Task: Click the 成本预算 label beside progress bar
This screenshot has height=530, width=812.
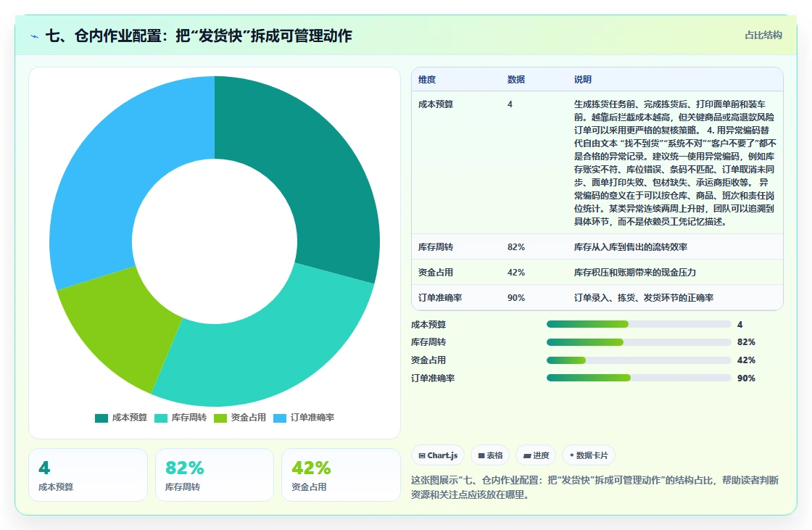Action: tap(428, 324)
